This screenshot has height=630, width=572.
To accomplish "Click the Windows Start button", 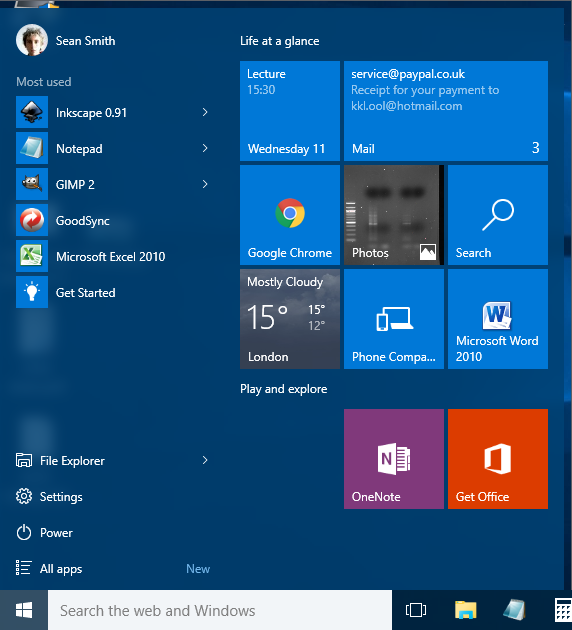I will pyautogui.click(x=24, y=610).
